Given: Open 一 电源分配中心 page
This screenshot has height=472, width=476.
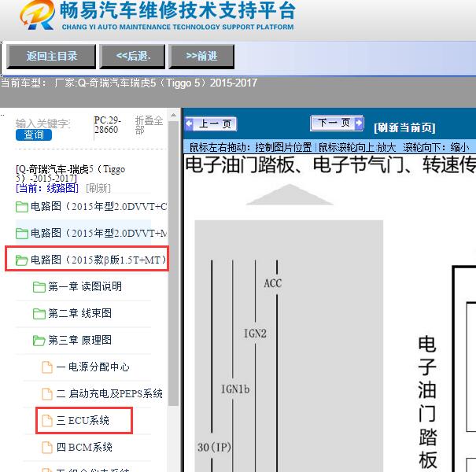Looking at the screenshot, I should [93, 367].
